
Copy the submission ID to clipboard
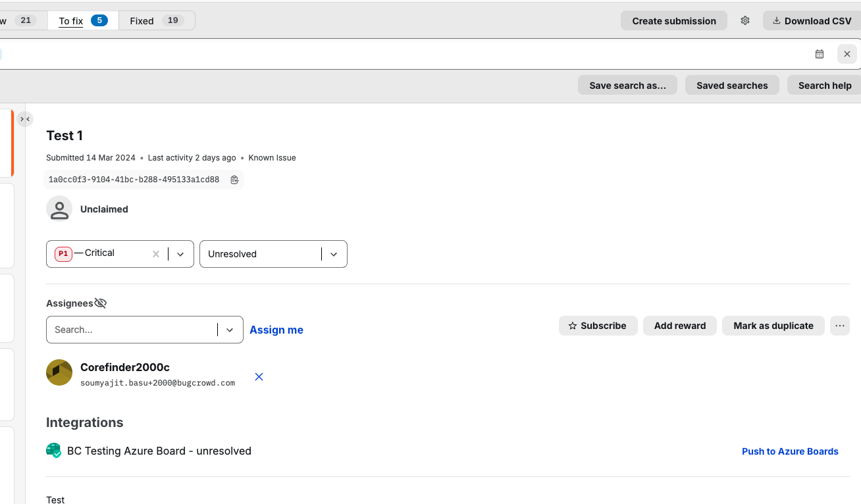pos(234,180)
